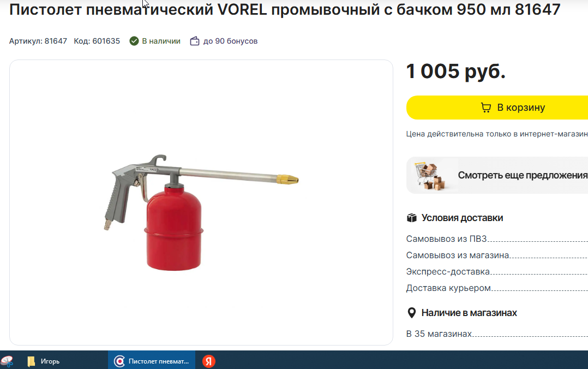Image resolution: width=588 pixels, height=369 pixels.
Task: Open the Игорь folder icon in the taskbar
Action: [x=31, y=361]
